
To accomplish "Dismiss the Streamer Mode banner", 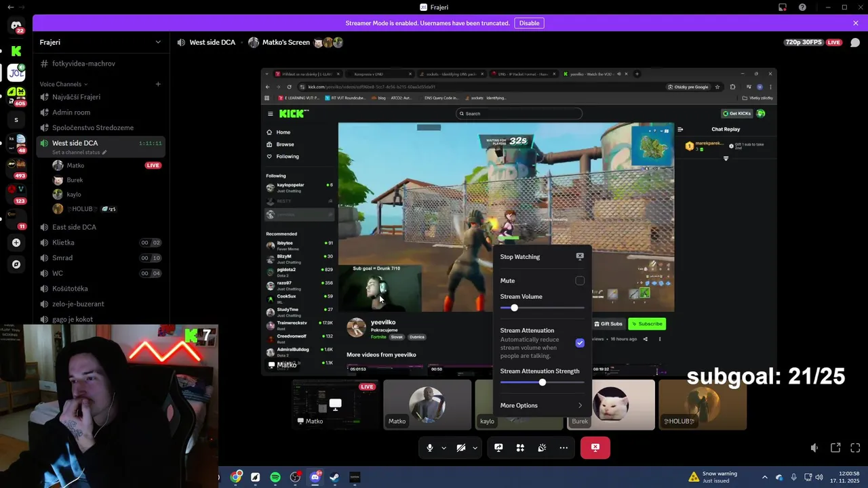I will [856, 23].
